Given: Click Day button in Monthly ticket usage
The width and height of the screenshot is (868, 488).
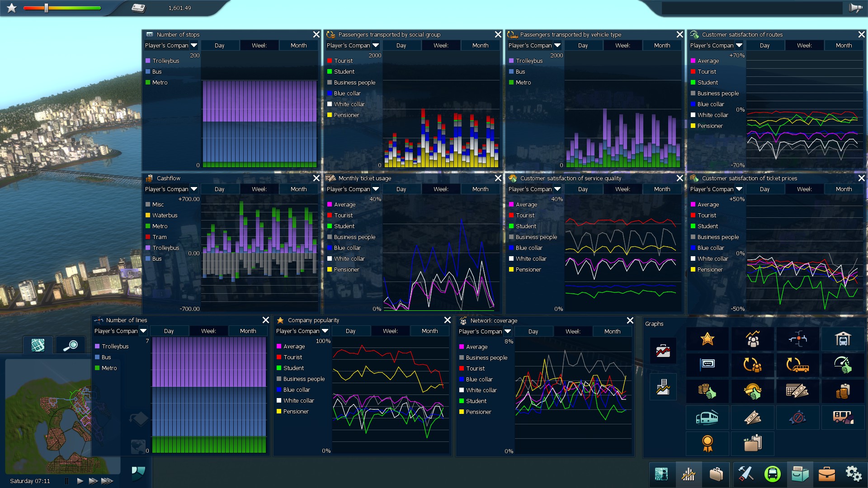Looking at the screenshot, I should point(401,189).
